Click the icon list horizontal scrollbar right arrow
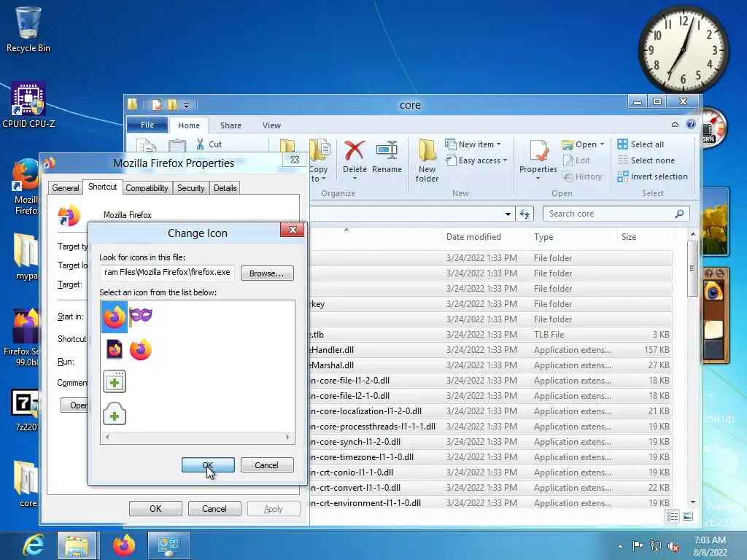This screenshot has width=747, height=560. tap(287, 437)
